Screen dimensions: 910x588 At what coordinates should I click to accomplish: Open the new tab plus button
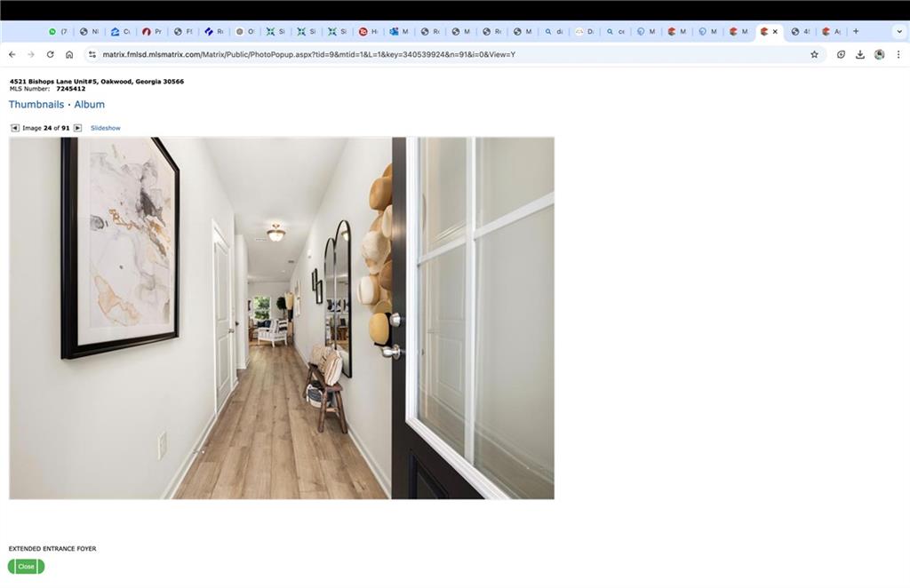coord(856,31)
